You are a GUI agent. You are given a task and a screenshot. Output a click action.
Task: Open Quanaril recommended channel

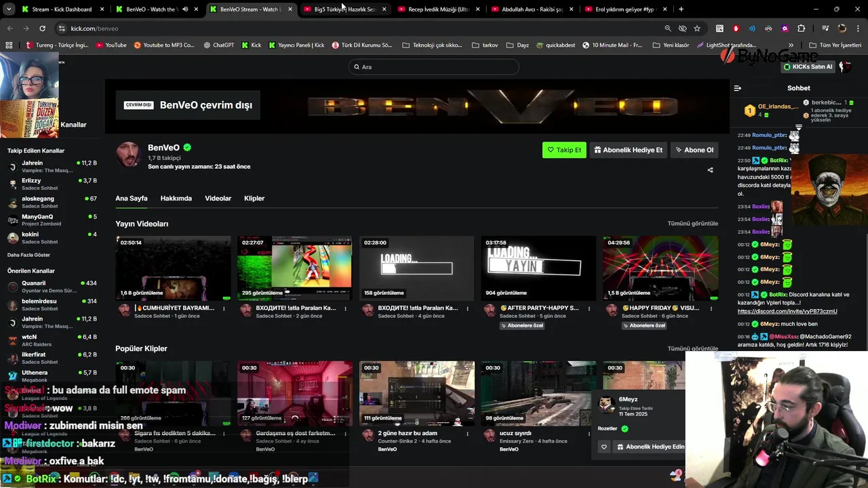52,287
